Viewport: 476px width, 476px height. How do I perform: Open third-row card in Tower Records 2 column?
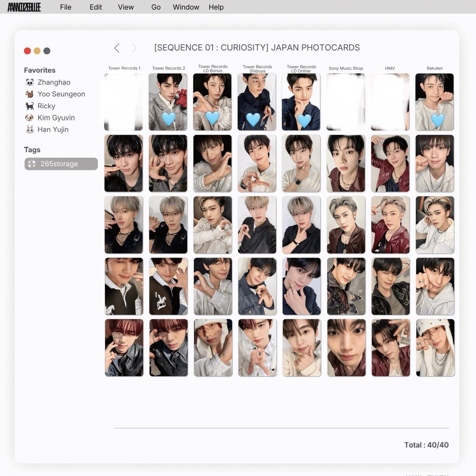(168, 225)
